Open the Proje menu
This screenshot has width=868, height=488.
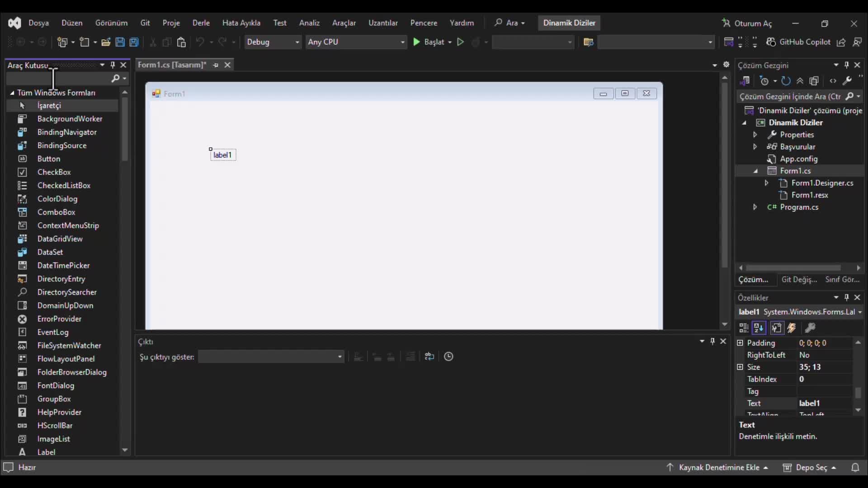pyautogui.click(x=171, y=23)
